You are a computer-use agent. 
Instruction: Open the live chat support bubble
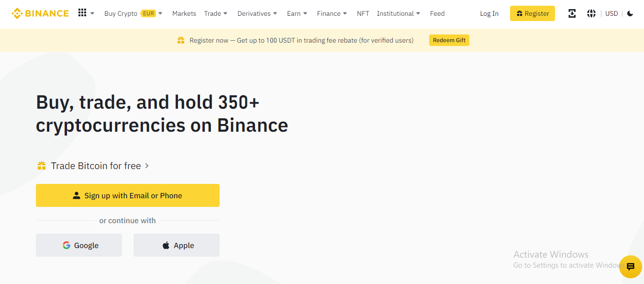[x=630, y=267]
